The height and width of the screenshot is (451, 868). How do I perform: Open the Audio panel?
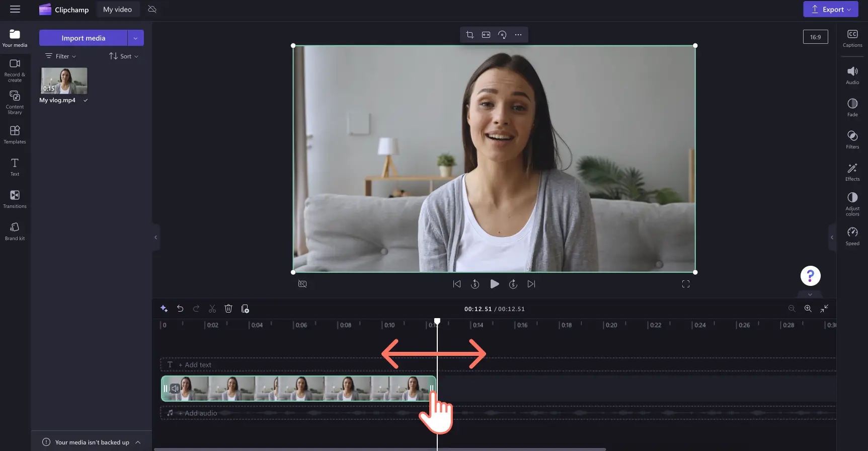852,75
